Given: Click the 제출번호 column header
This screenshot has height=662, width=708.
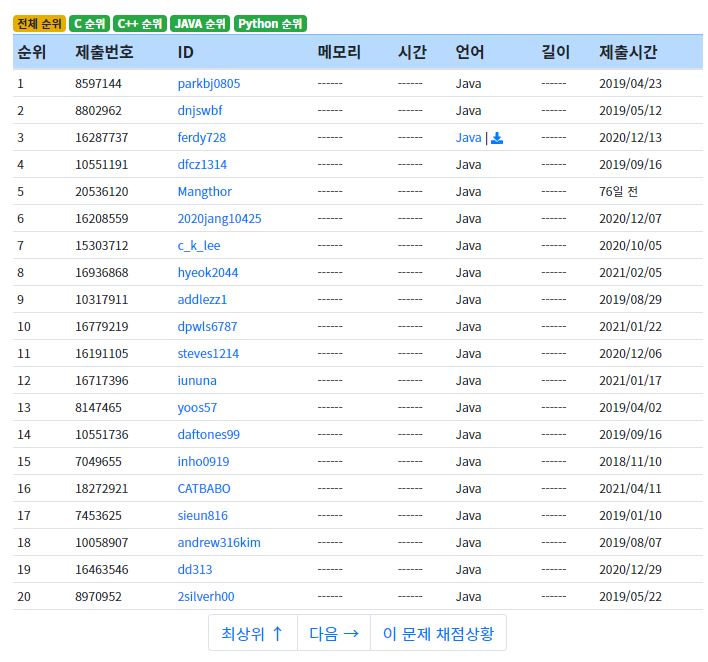Looking at the screenshot, I should tap(104, 52).
